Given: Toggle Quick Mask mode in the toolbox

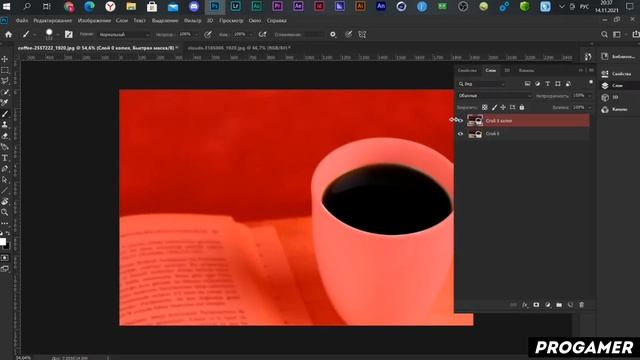Looking at the screenshot, I should click(x=5, y=258).
